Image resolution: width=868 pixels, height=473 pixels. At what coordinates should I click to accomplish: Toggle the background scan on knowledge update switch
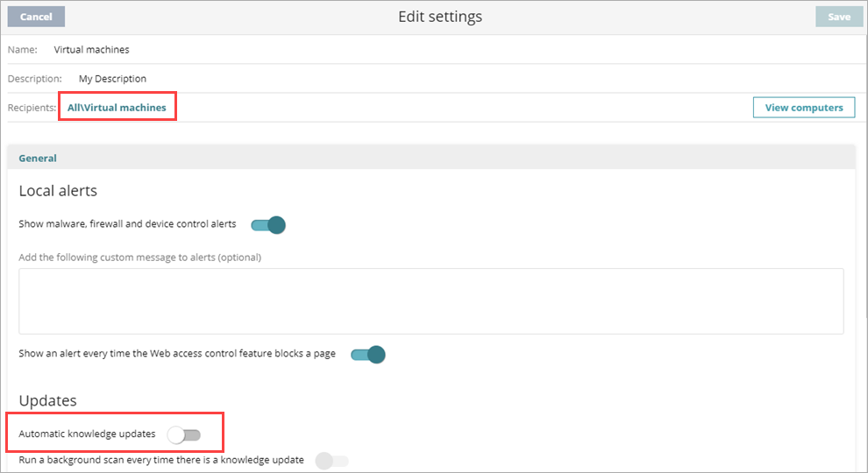(332, 461)
